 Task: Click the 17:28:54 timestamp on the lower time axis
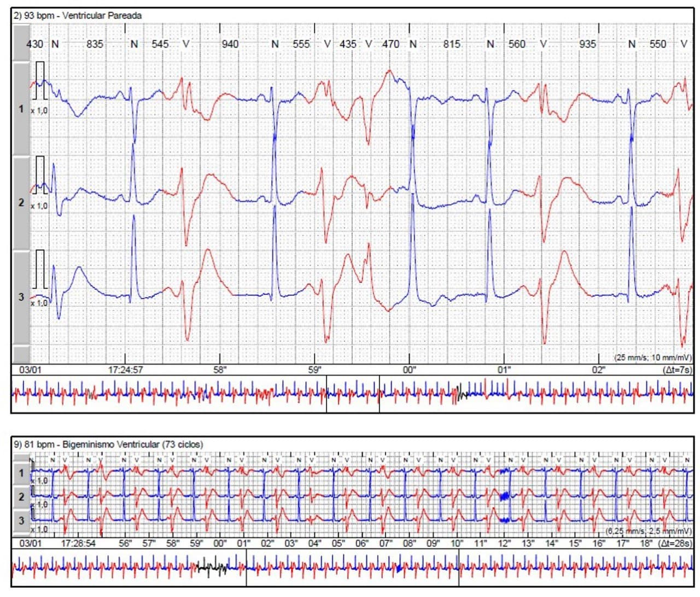(x=78, y=543)
